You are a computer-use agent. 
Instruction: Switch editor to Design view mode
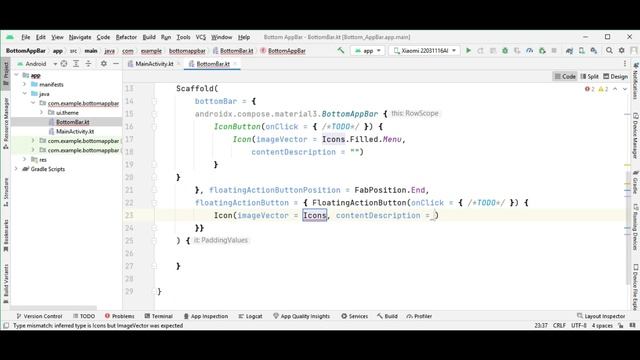click(x=616, y=76)
